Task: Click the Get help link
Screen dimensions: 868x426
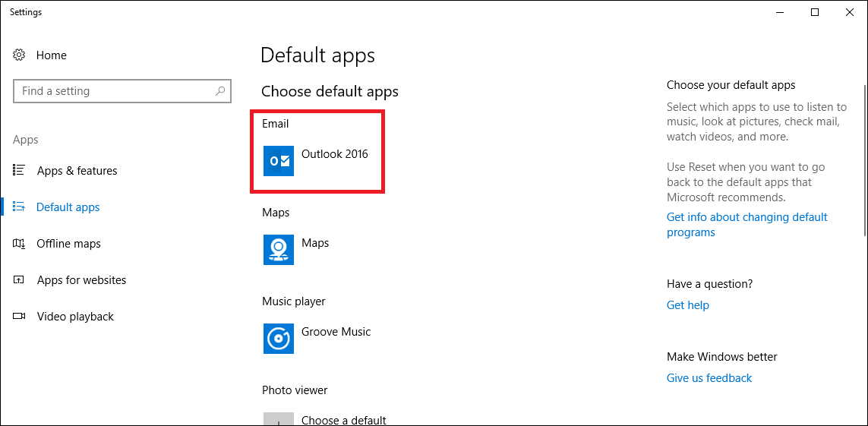Action: pos(687,305)
